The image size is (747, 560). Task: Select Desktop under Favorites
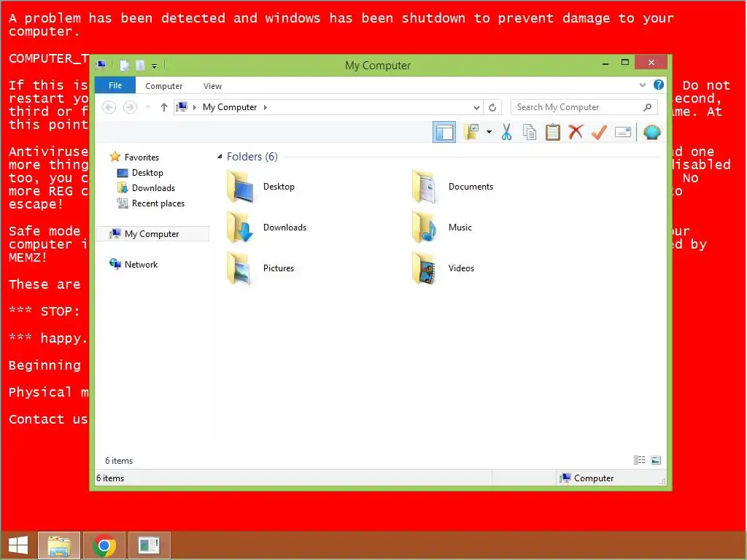click(140, 172)
